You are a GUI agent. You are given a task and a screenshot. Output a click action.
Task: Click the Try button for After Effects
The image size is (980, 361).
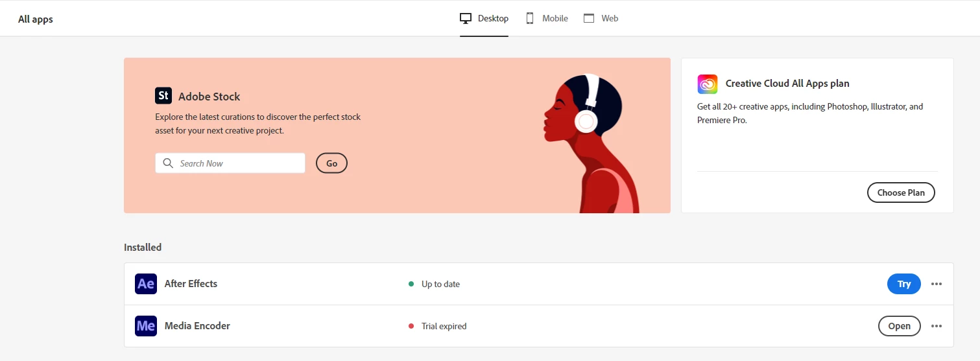(904, 284)
